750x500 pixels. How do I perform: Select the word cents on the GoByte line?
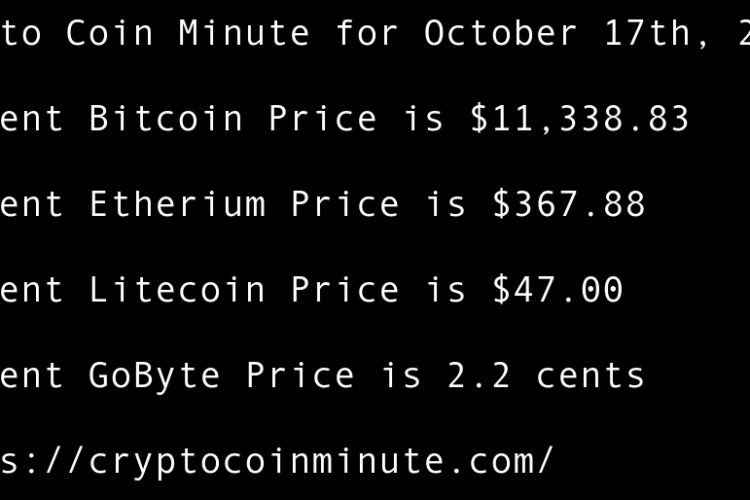[591, 376]
